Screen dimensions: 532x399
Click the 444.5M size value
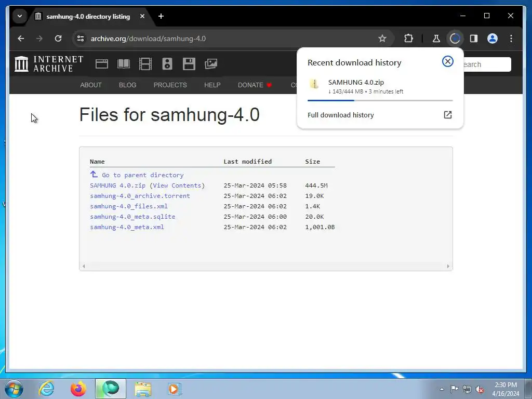[x=316, y=185]
